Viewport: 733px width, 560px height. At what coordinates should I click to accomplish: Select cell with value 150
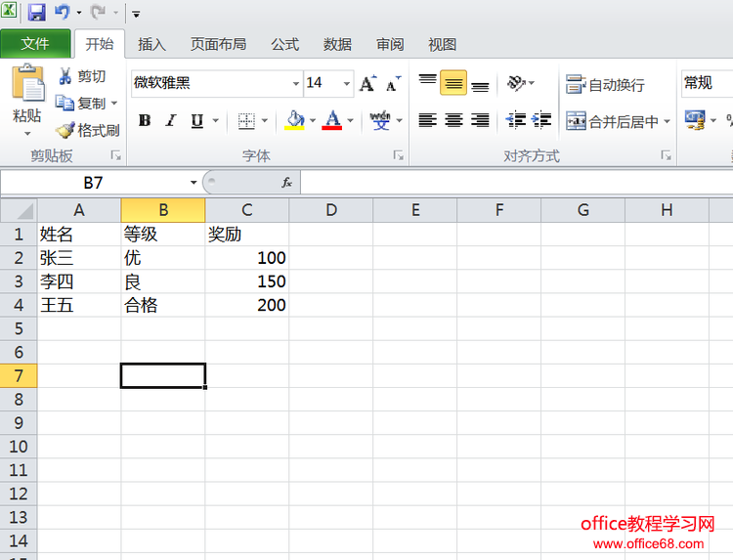[x=247, y=281]
